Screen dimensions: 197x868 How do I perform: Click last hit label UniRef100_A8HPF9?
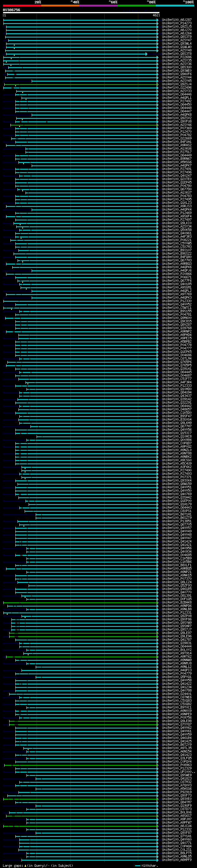pos(177,860)
